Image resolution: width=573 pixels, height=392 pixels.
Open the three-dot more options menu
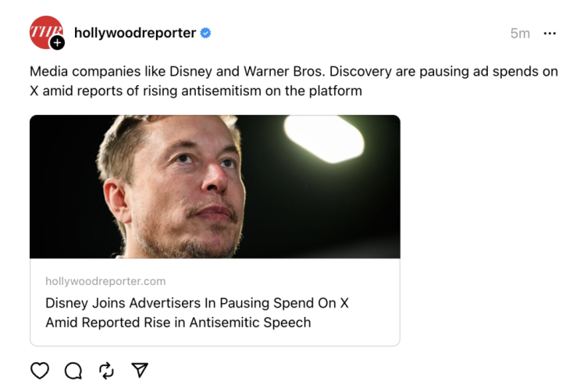(x=550, y=34)
